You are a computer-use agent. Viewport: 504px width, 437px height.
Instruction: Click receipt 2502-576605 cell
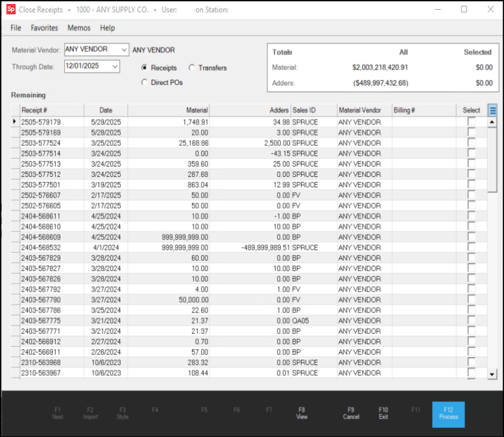click(52, 206)
